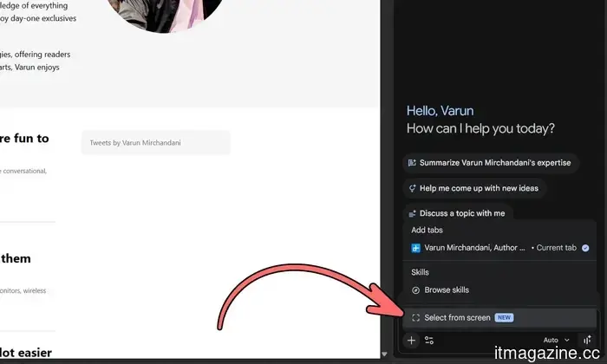Choose Select from screen option
This screenshot has width=607, height=364.
point(499,317)
